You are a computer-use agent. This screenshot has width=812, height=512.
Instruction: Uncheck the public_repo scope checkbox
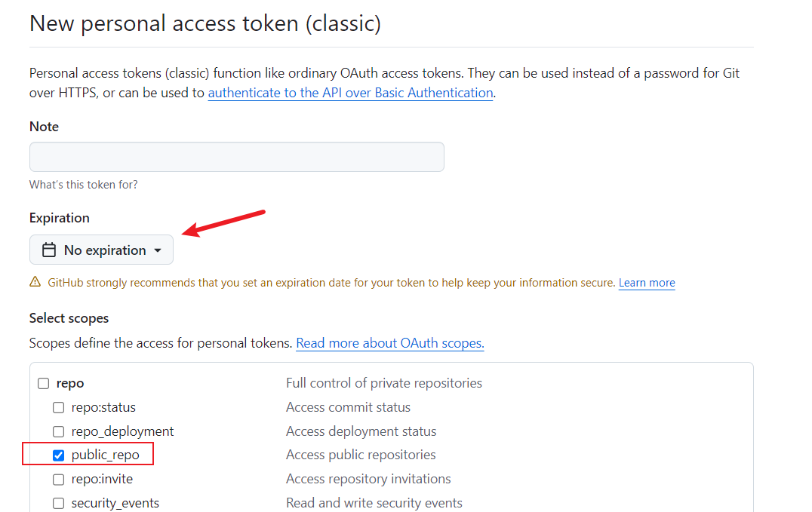58,455
